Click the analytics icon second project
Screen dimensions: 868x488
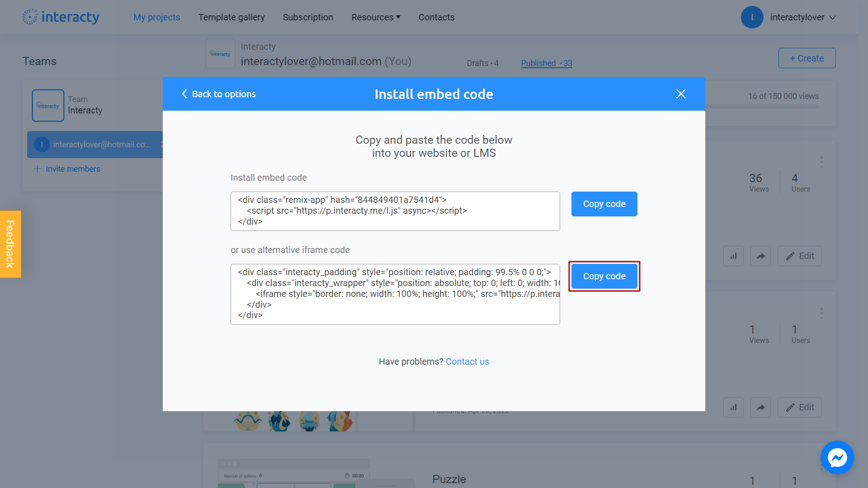point(734,256)
